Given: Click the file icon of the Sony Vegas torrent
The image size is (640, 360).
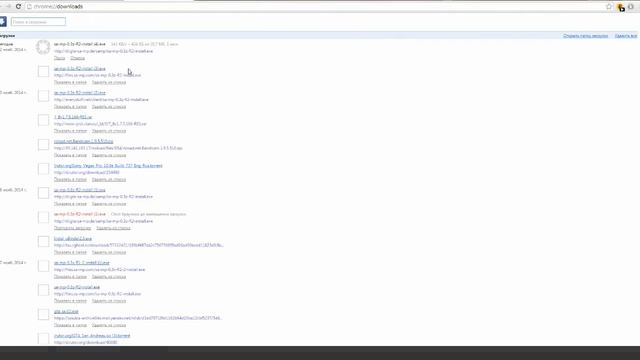Looking at the screenshot, I should point(43,169).
